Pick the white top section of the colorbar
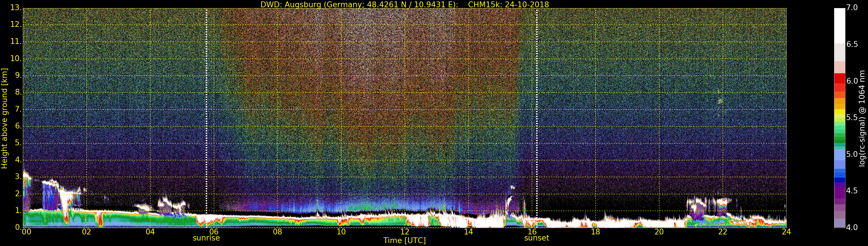The width and height of the screenshot is (868, 246). coord(839,25)
